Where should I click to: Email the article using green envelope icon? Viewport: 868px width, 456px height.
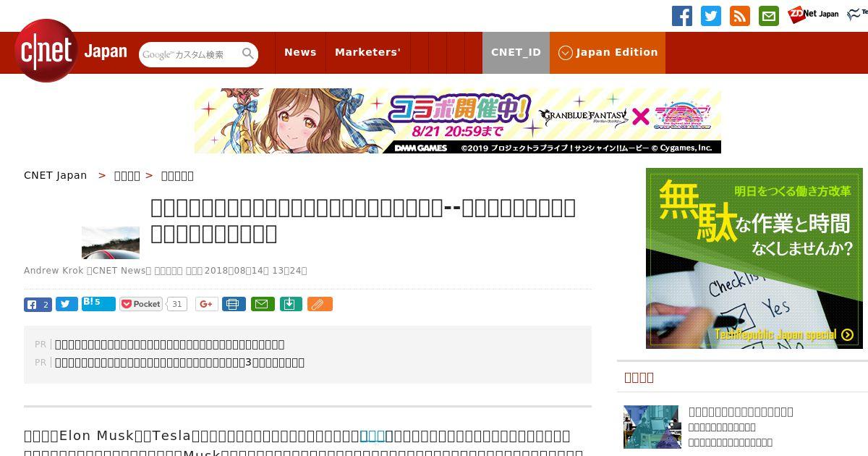click(263, 304)
